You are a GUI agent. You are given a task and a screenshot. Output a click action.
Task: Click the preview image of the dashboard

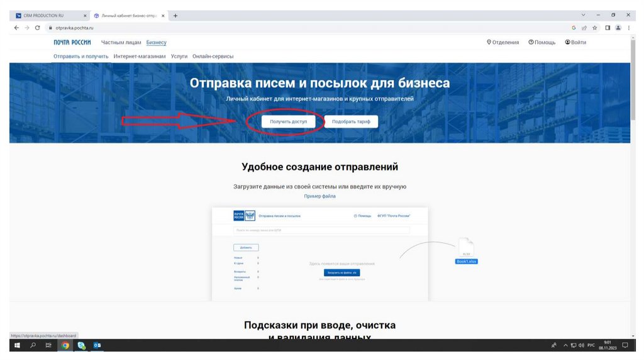[320, 254]
